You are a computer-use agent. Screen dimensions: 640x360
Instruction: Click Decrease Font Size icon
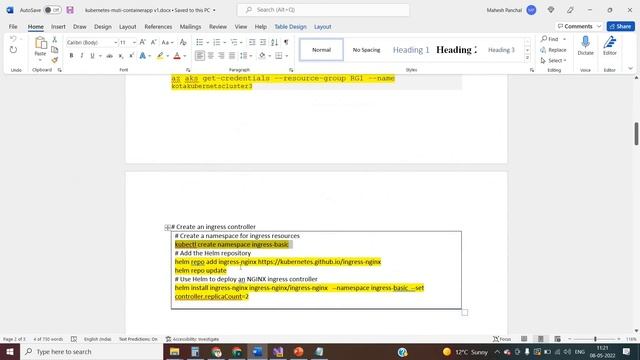point(153,42)
